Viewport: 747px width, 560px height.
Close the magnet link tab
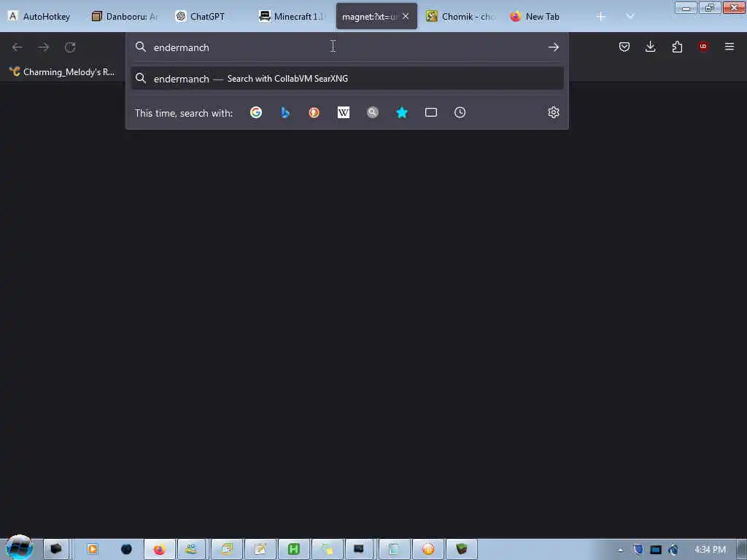[406, 16]
